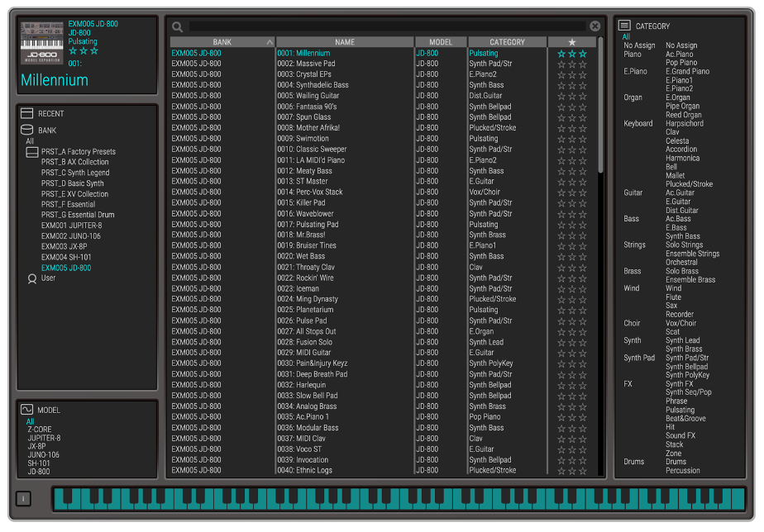Choose the Drums category group
This screenshot has height=532, width=764.
[634, 462]
